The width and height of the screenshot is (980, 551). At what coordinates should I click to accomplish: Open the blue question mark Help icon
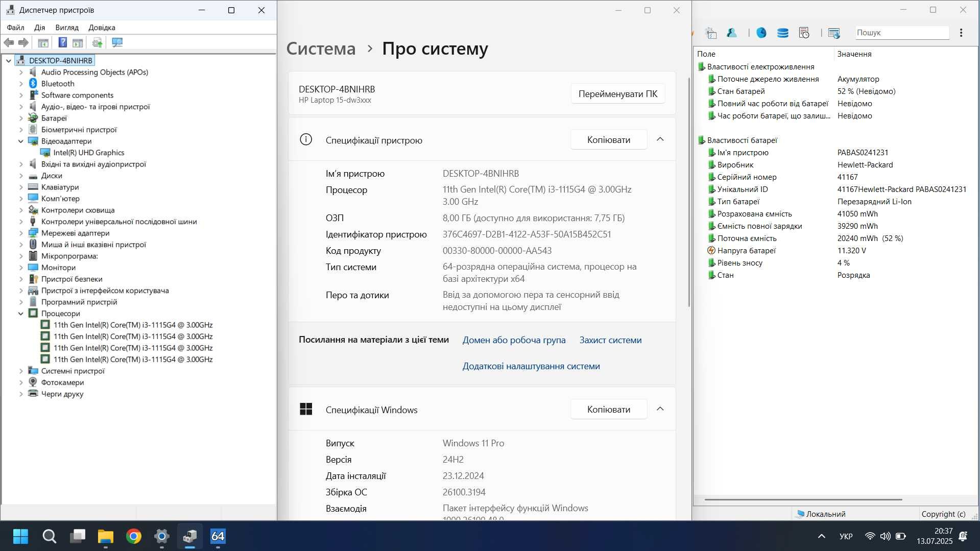[62, 42]
